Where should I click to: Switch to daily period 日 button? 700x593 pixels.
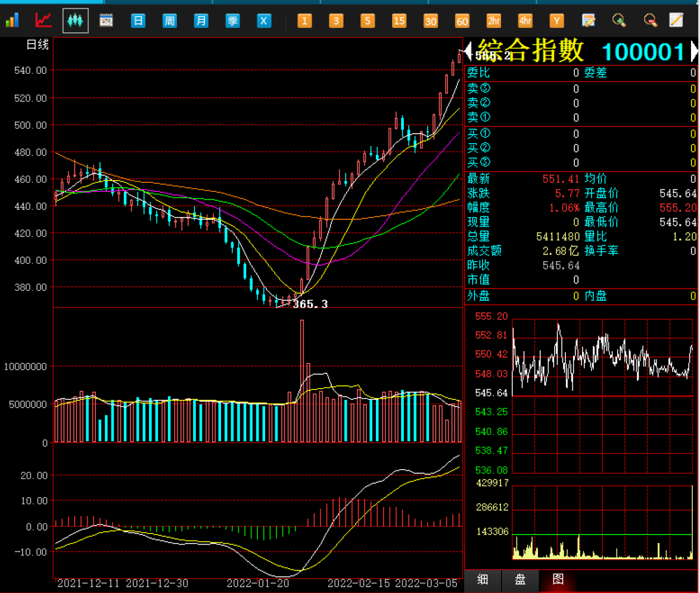pos(138,21)
